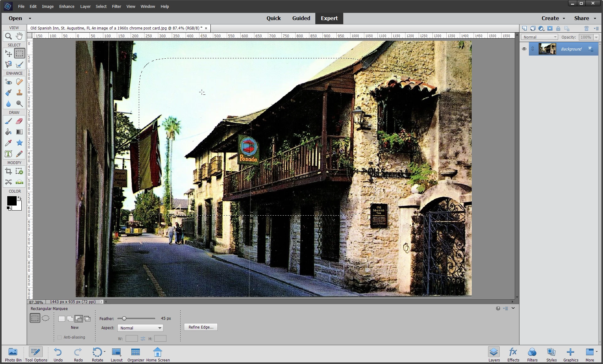Enable the Anti-aliasing checkbox

click(60, 337)
